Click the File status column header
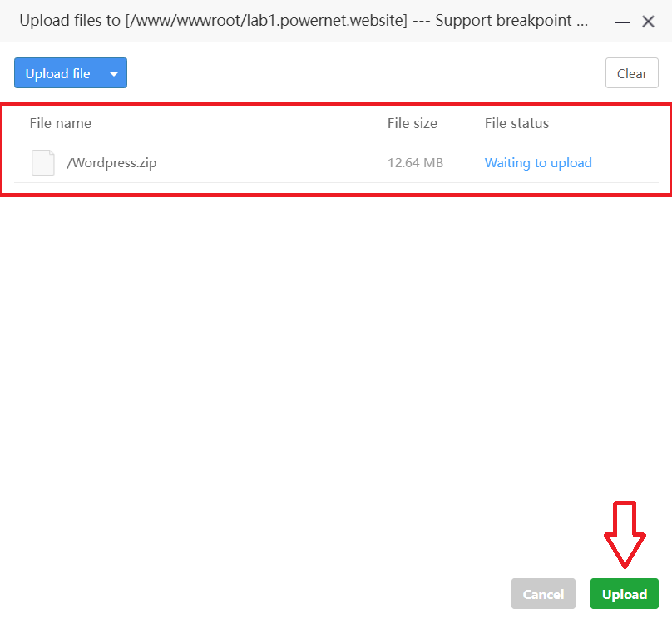 [x=516, y=123]
